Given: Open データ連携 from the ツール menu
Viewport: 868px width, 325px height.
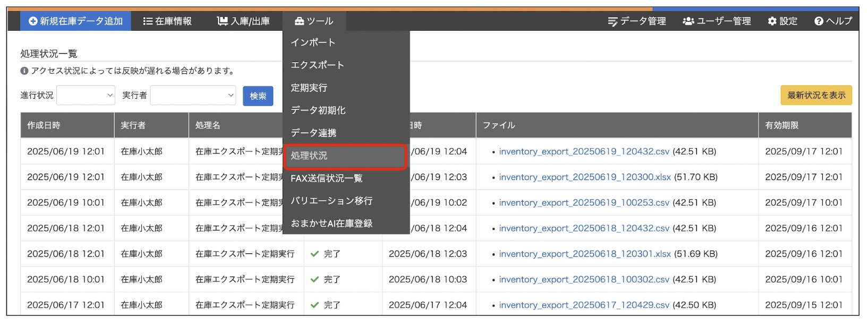Looking at the screenshot, I should [x=346, y=133].
